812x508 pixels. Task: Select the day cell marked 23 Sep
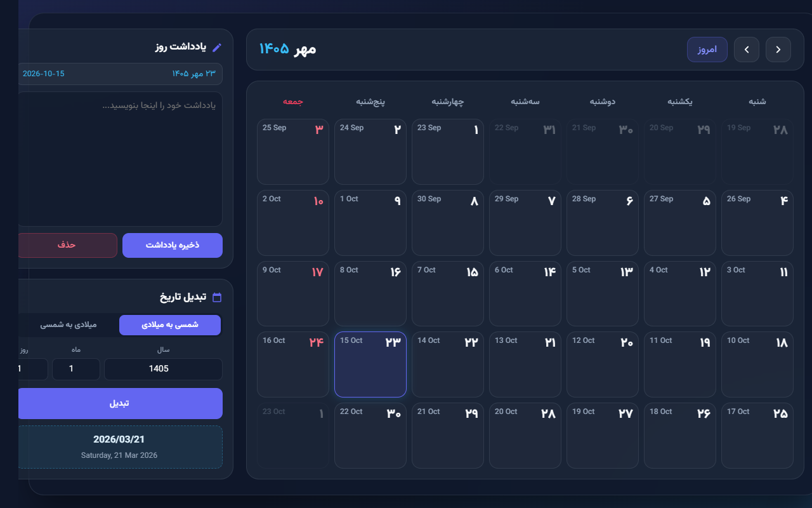[x=448, y=152]
